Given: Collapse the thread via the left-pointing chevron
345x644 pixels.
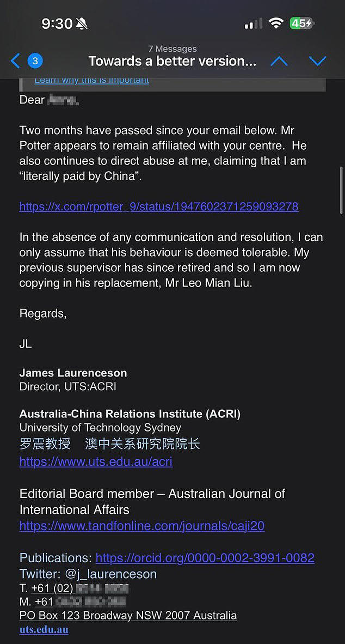Looking at the screenshot, I should coord(15,61).
